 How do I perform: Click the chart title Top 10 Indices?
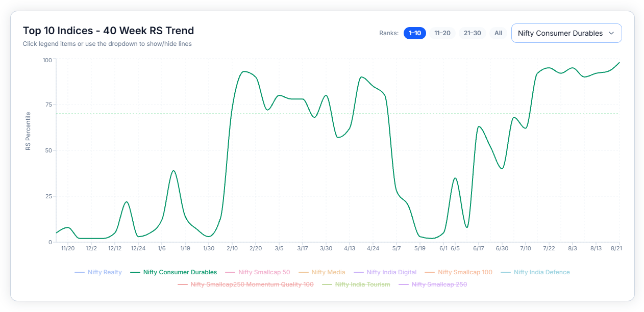[x=108, y=31]
